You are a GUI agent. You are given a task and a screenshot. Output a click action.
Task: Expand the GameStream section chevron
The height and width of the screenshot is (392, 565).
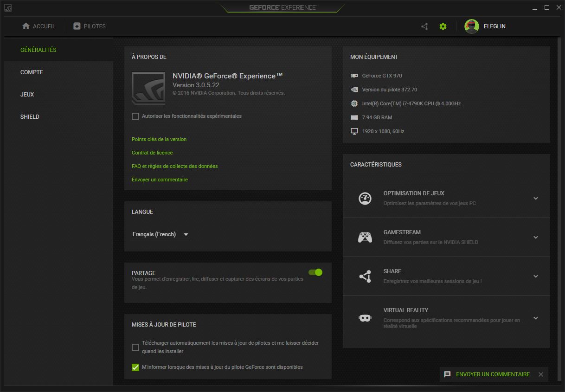536,237
